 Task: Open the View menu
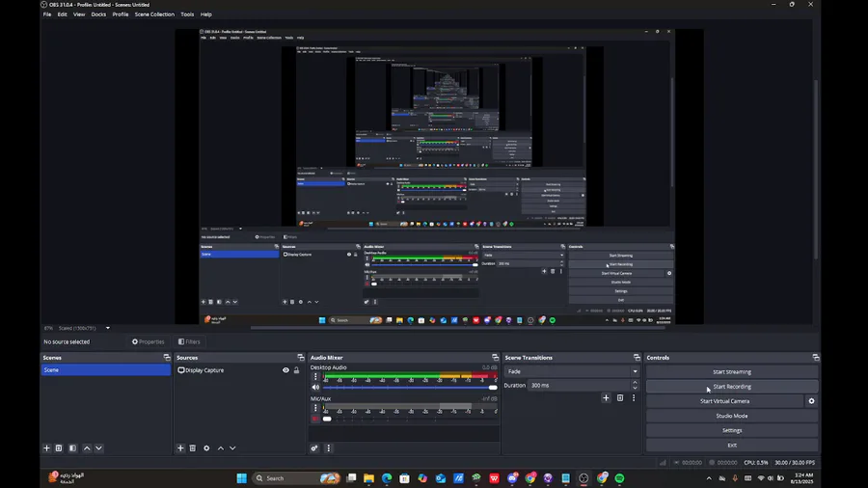[x=79, y=14]
